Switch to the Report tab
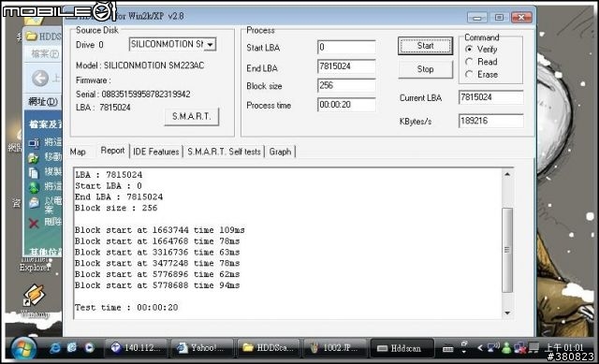 tap(112, 151)
